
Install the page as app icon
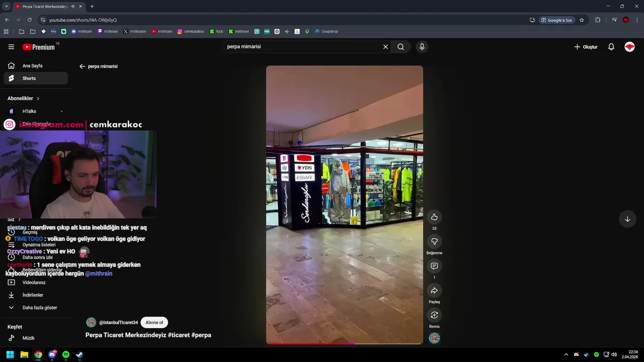pyautogui.click(x=532, y=20)
